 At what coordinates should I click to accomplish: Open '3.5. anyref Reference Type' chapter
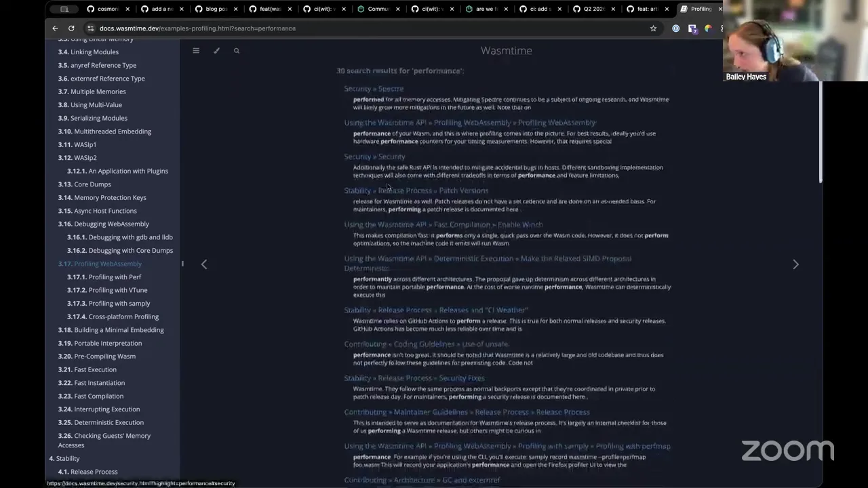(97, 65)
